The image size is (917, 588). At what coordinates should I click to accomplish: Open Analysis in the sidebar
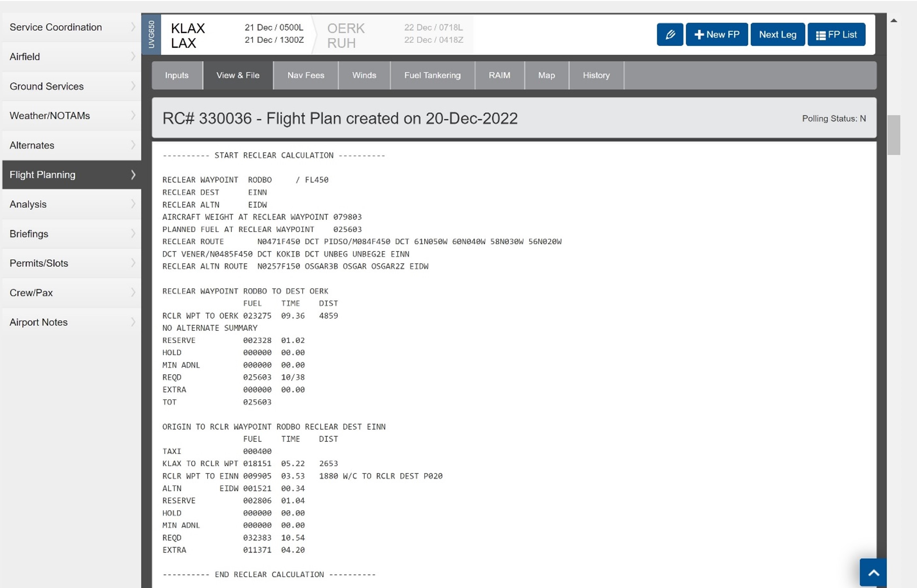pyautogui.click(x=72, y=204)
